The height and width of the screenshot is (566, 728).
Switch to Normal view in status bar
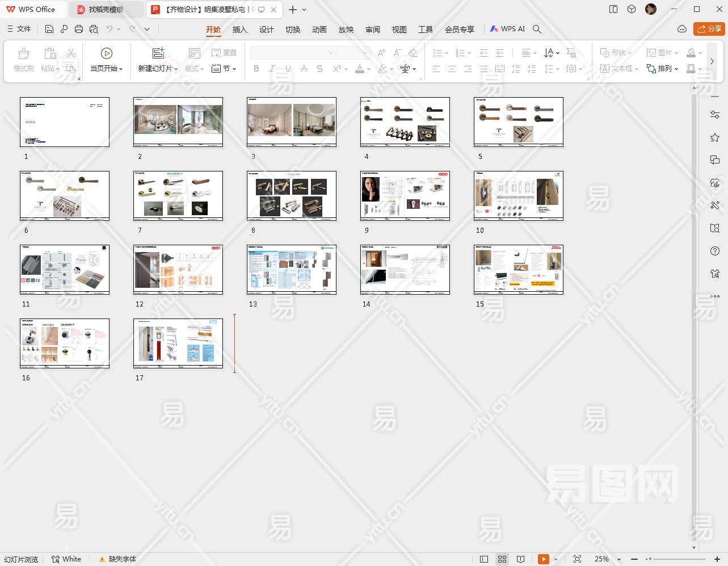click(x=484, y=559)
